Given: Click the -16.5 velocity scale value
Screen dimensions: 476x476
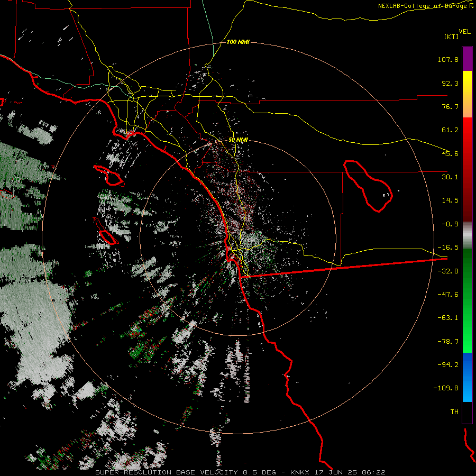Looking at the screenshot, I should (x=448, y=248).
